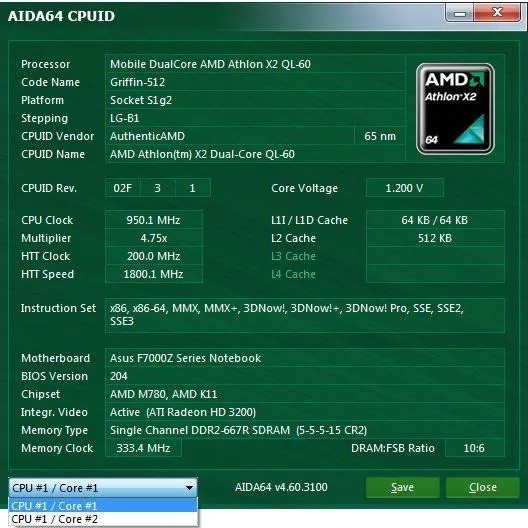This screenshot has width=528, height=528.
Task: Click stepping value LG-B1
Action: [x=255, y=118]
